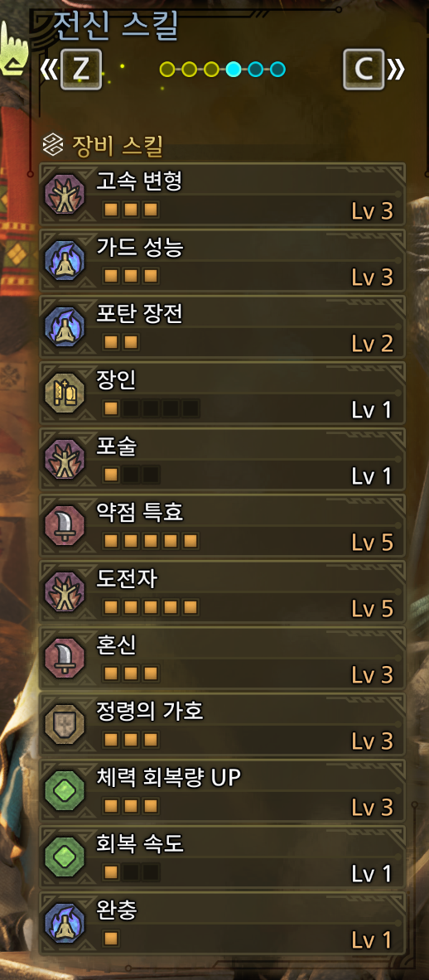This screenshot has height=980, width=429.
Task: Select the highlighted fourth page indicator dot
Action: click(x=234, y=69)
